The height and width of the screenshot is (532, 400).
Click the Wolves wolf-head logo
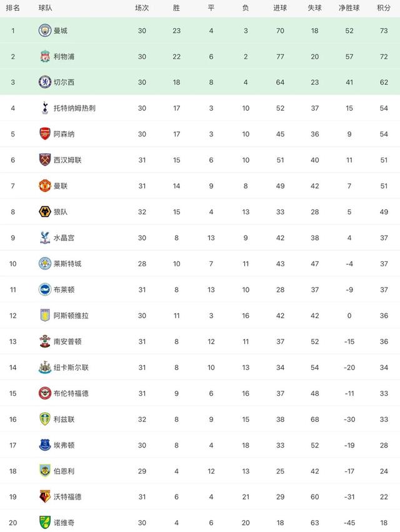pos(45,212)
